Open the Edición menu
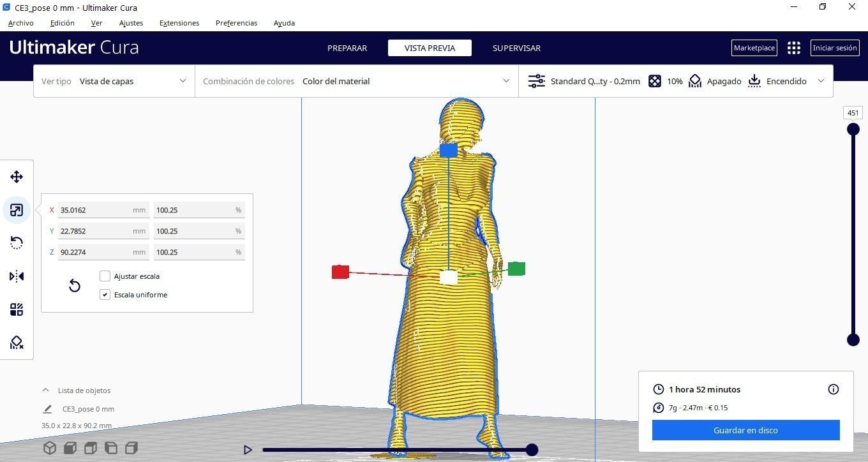Image resolution: width=868 pixels, height=462 pixels. (63, 23)
